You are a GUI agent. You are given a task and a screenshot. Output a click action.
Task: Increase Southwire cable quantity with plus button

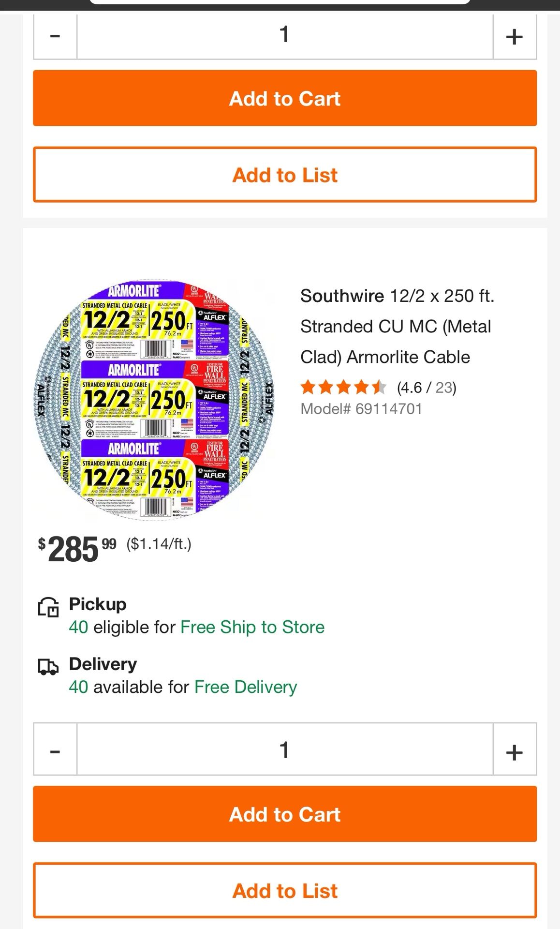[515, 749]
